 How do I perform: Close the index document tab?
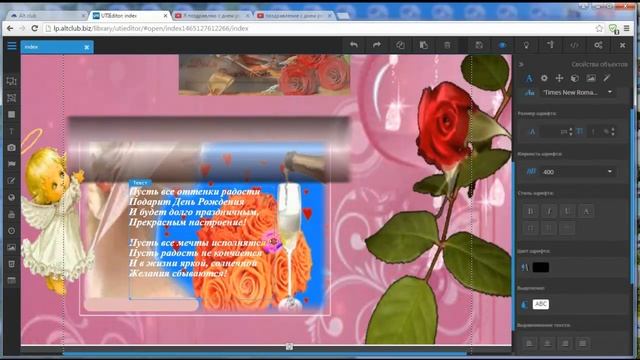(x=87, y=47)
